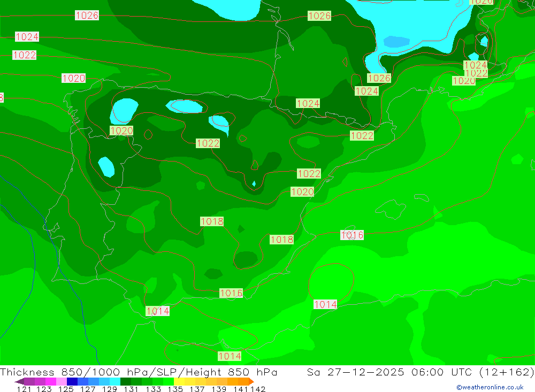Click the 1026 isobar label at top left
The width and height of the screenshot is (535, 392).
tap(87, 16)
